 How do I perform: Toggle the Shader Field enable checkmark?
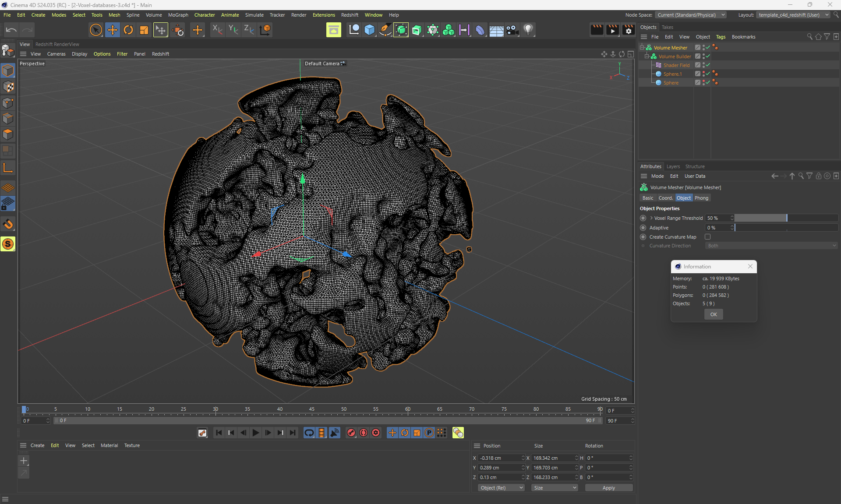[x=708, y=65]
